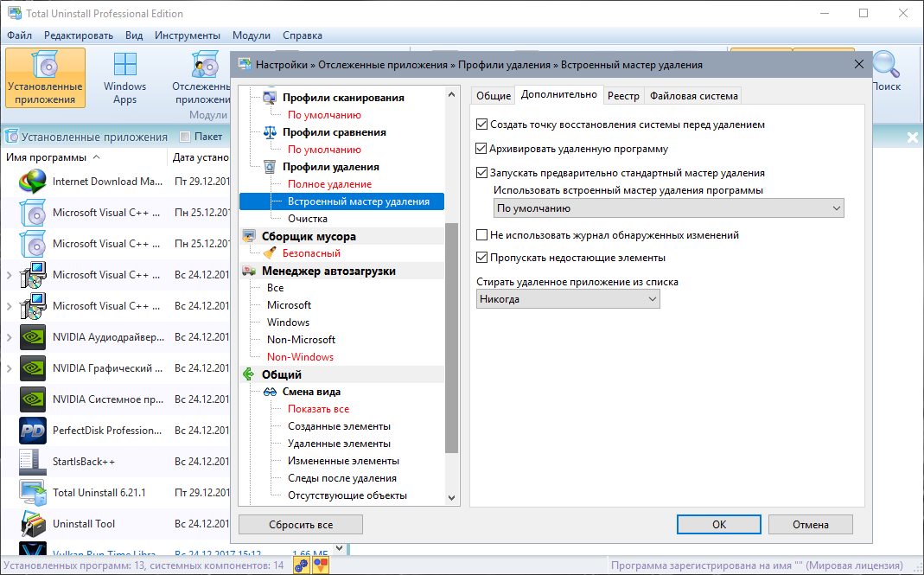This screenshot has width=924, height=575.
Task: Sort programs by the Имя программы column
Action: point(84,157)
